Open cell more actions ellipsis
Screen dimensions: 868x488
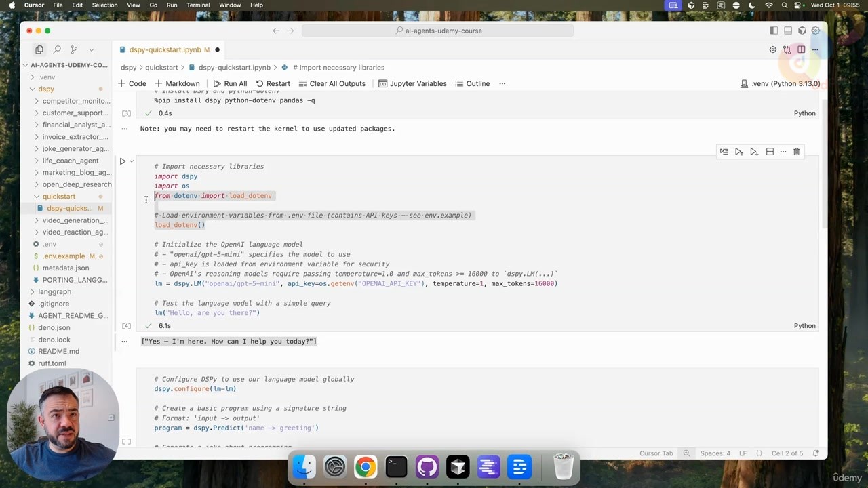pyautogui.click(x=783, y=152)
